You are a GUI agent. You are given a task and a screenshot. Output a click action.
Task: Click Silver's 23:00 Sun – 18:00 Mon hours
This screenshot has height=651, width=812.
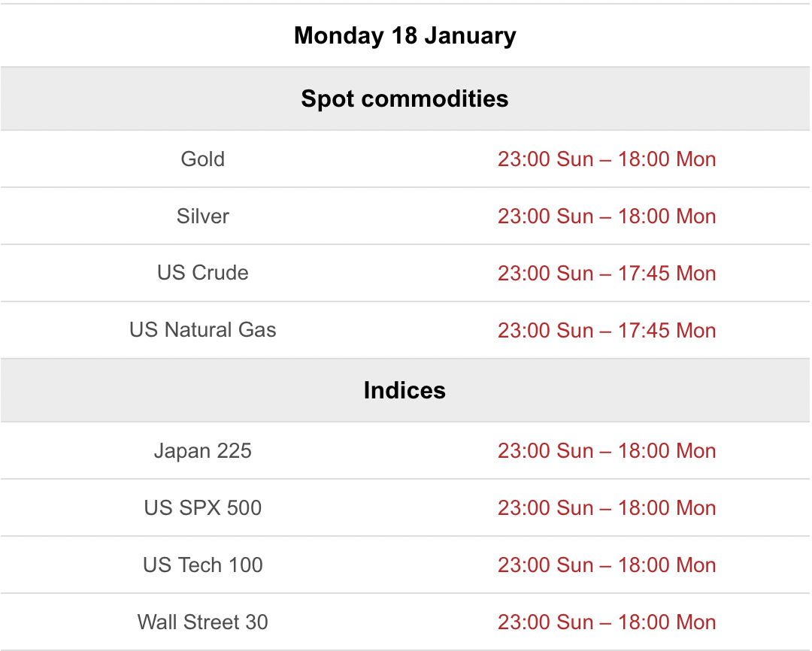pyautogui.click(x=606, y=216)
